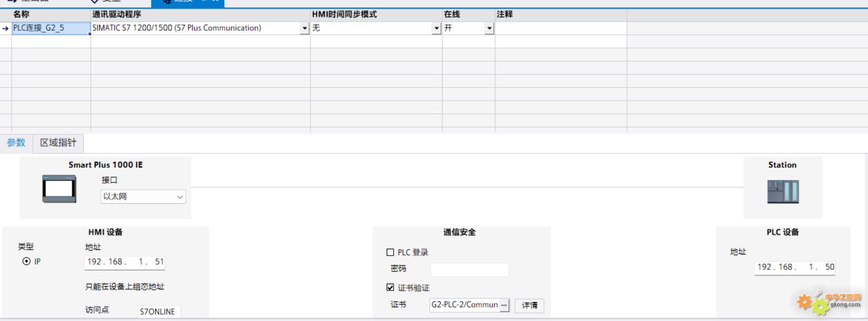Switch to the 区域指针 tab

pyautogui.click(x=58, y=143)
